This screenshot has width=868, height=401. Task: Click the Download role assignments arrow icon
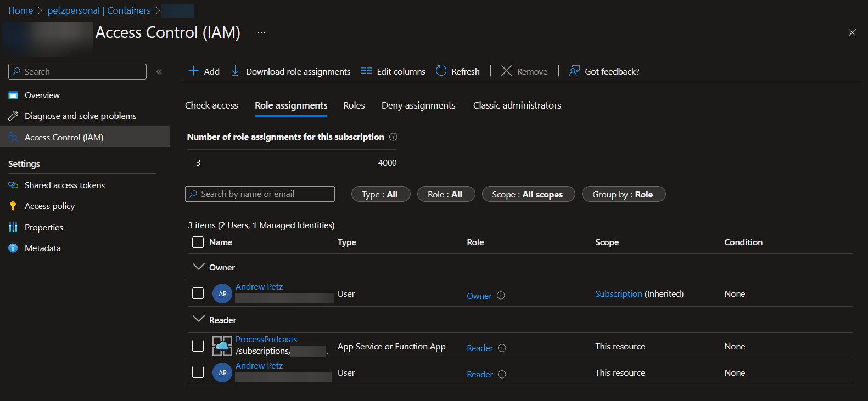235,71
